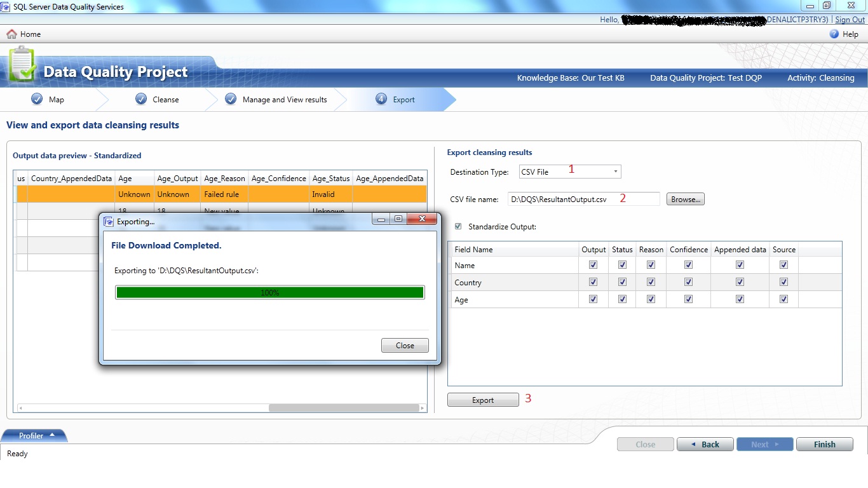Go to Home via the house icon

[11, 34]
